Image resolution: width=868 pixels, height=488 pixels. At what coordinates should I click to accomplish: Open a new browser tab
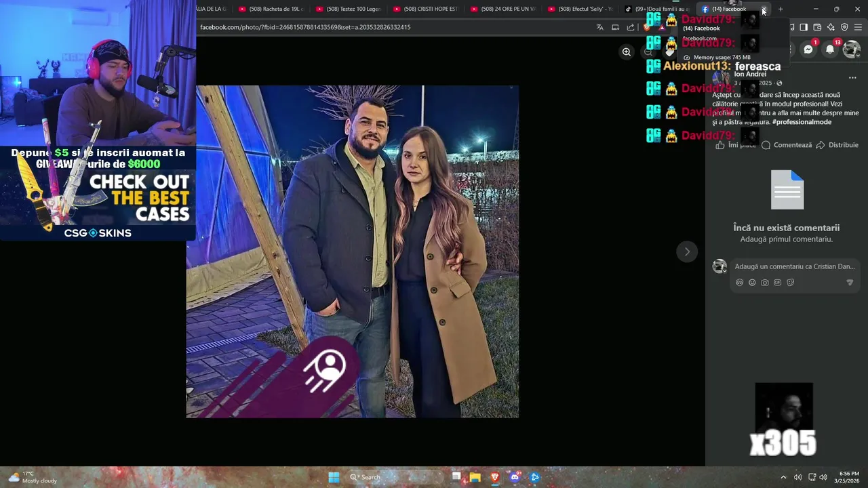click(x=781, y=9)
